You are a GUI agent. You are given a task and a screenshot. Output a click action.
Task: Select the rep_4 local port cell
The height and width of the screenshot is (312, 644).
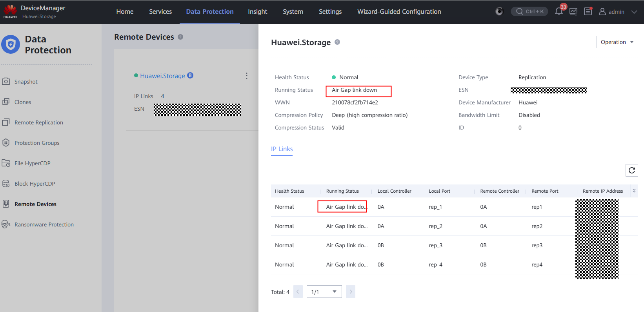click(435, 265)
